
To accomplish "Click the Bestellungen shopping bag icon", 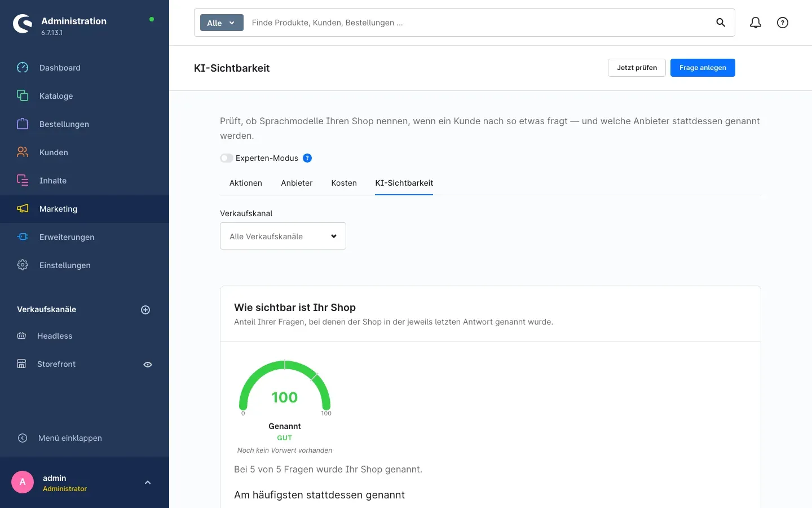I will pyautogui.click(x=23, y=124).
